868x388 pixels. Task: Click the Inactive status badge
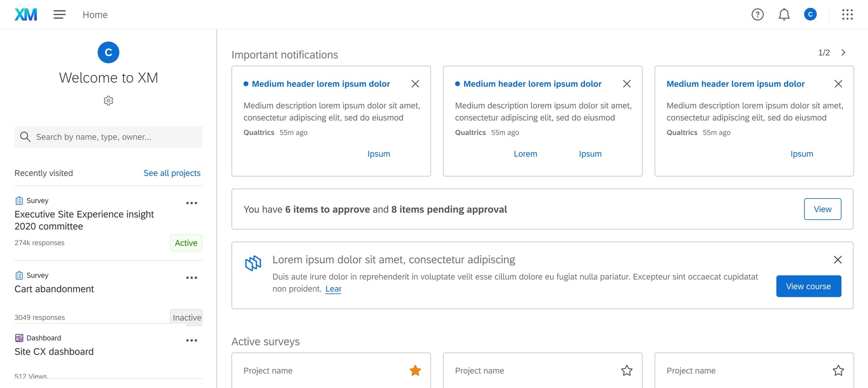click(186, 317)
